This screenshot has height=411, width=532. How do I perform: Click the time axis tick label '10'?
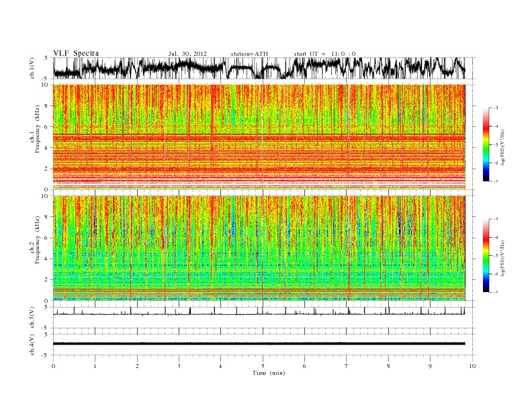coord(472,366)
